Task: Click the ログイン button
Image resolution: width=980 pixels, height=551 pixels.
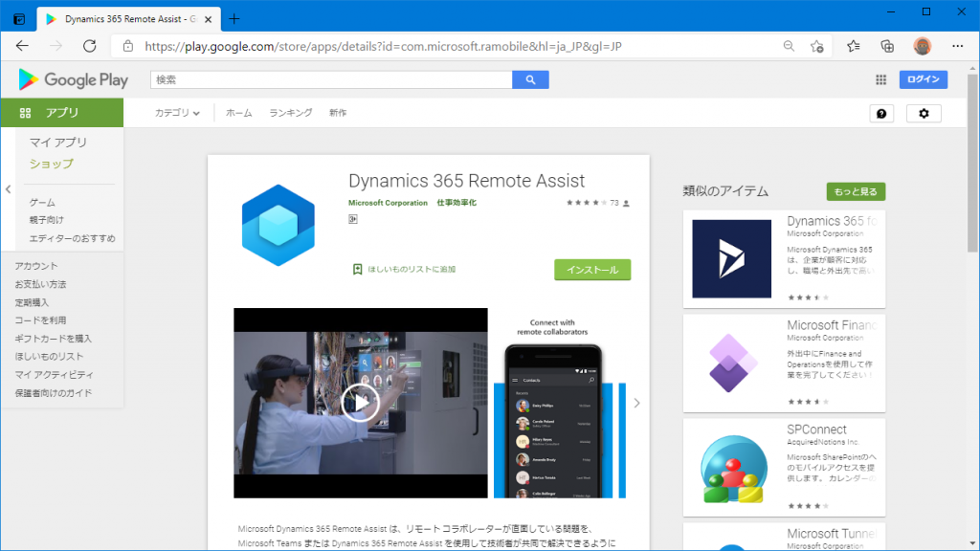Action: 924,79
